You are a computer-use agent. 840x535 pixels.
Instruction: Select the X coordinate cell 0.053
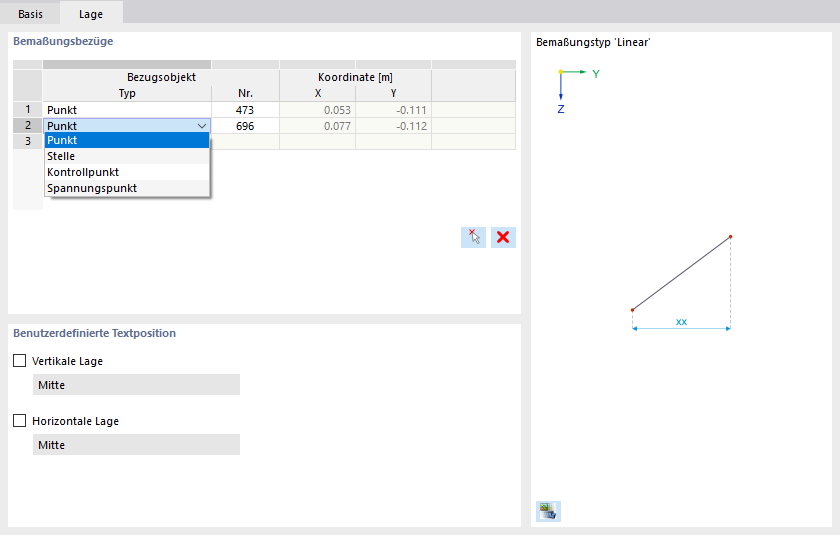[317, 110]
